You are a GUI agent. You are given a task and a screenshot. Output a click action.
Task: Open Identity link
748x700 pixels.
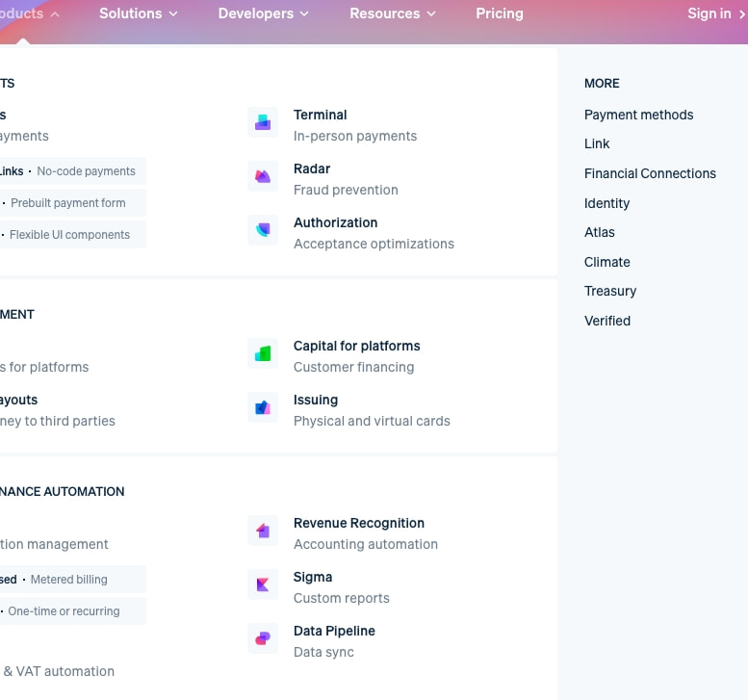click(606, 203)
